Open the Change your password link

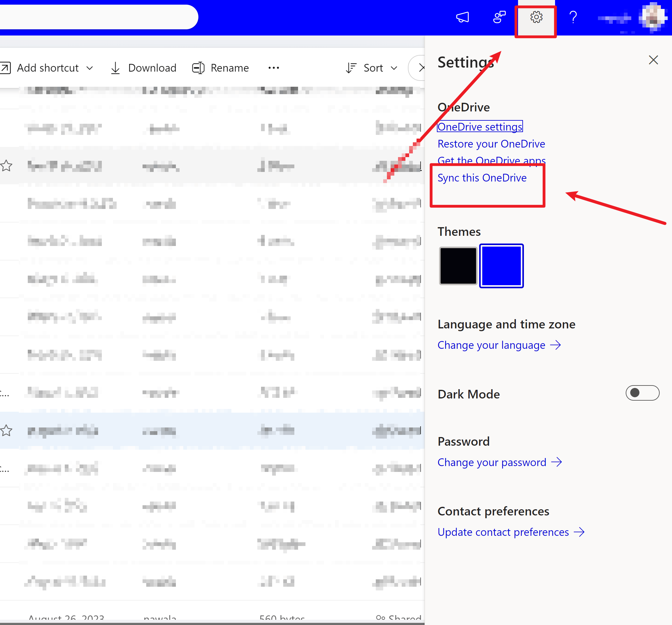[492, 462]
